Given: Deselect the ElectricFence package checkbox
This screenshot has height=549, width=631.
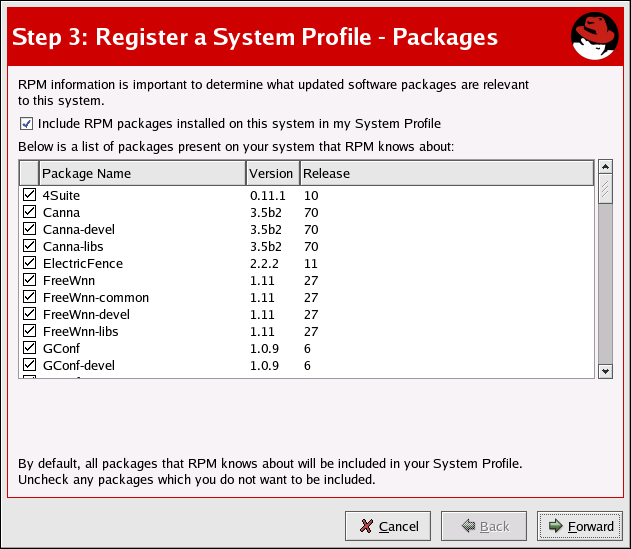Looking at the screenshot, I should point(29,263).
